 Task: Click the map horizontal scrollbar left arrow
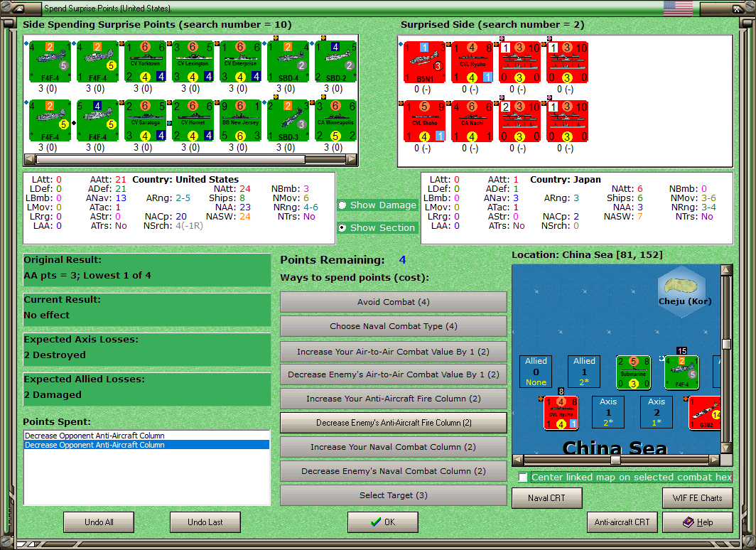tap(517, 459)
